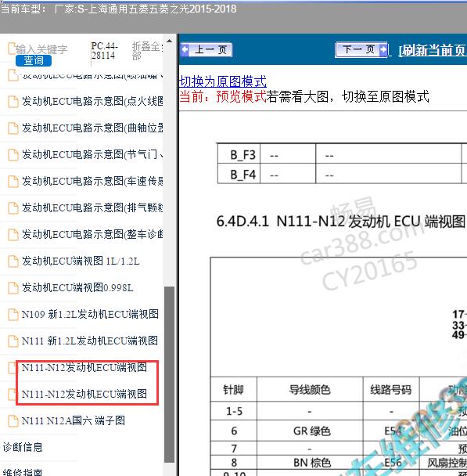Click right arrow icon on 下一页

(x=383, y=49)
